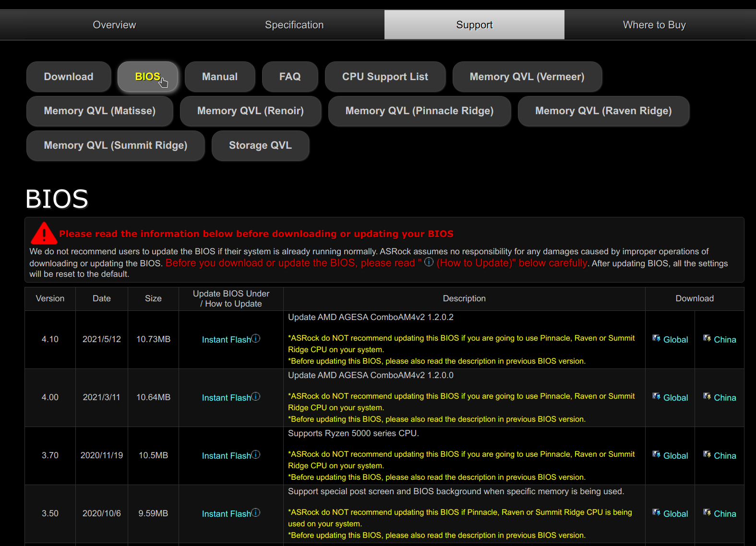
Task: Click the red warning triangle icon
Action: (44, 233)
